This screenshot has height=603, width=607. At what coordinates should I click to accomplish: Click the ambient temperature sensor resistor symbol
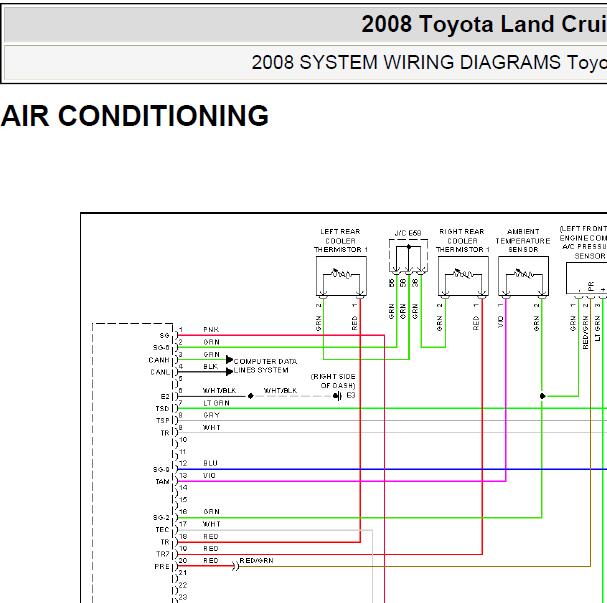click(x=523, y=276)
